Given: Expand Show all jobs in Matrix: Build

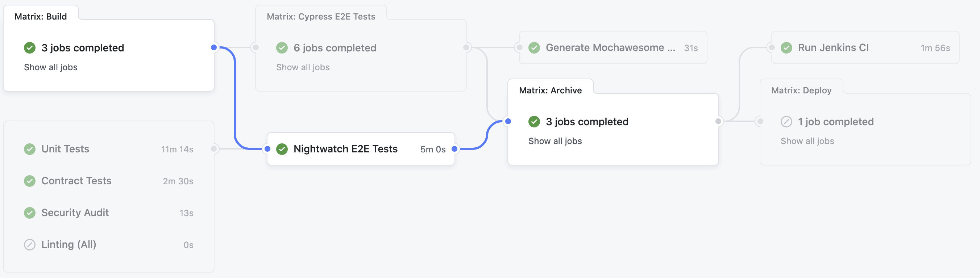Looking at the screenshot, I should coord(51,67).
